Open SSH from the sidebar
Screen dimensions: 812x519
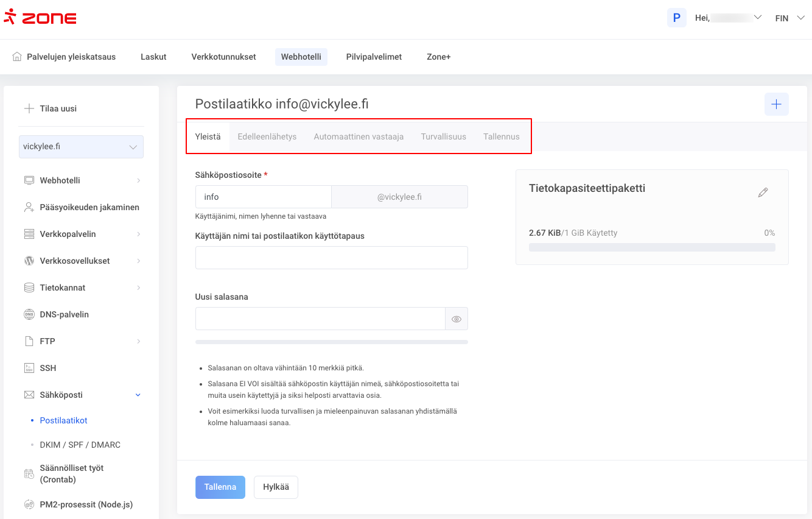[x=47, y=368]
